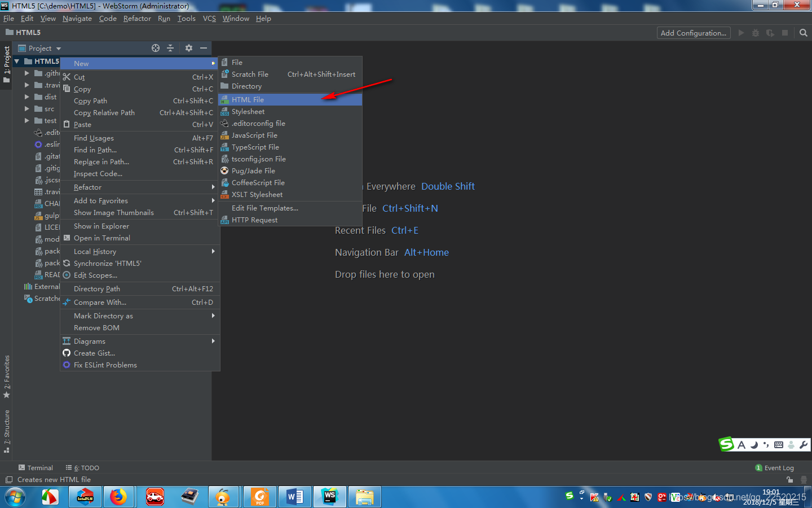
Task: Click the Open in Terminal icon
Action: 67,238
